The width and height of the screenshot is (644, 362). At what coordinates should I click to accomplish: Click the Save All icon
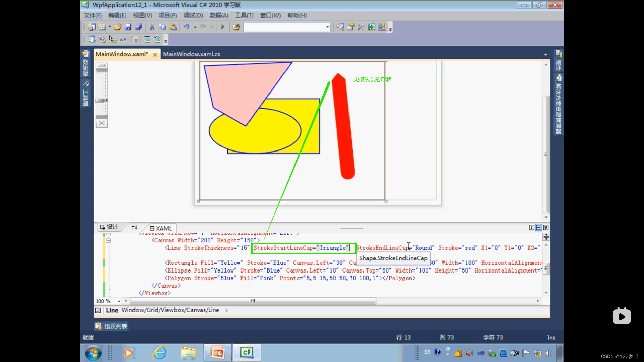[x=139, y=27]
